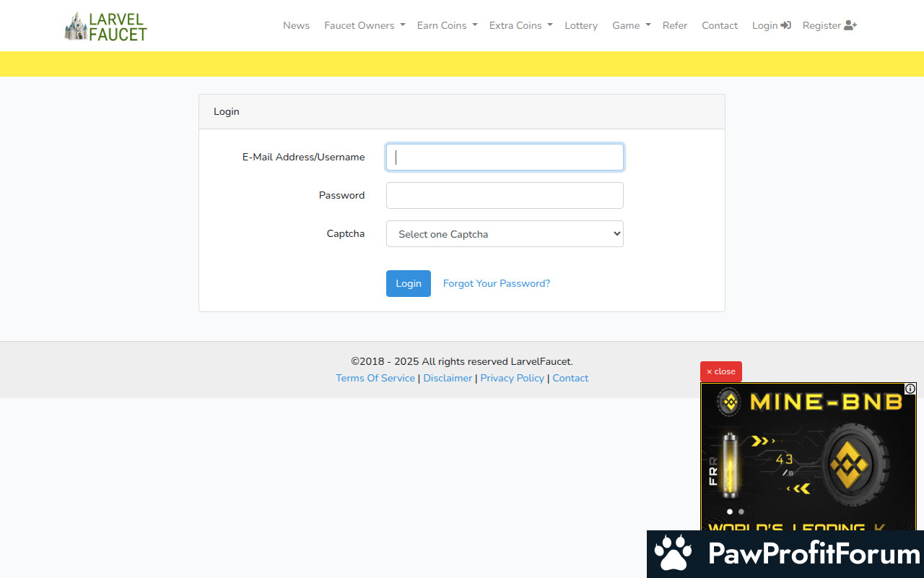924x578 pixels.
Task: Expand the Faucet Owners dropdown menu
Action: coord(365,25)
